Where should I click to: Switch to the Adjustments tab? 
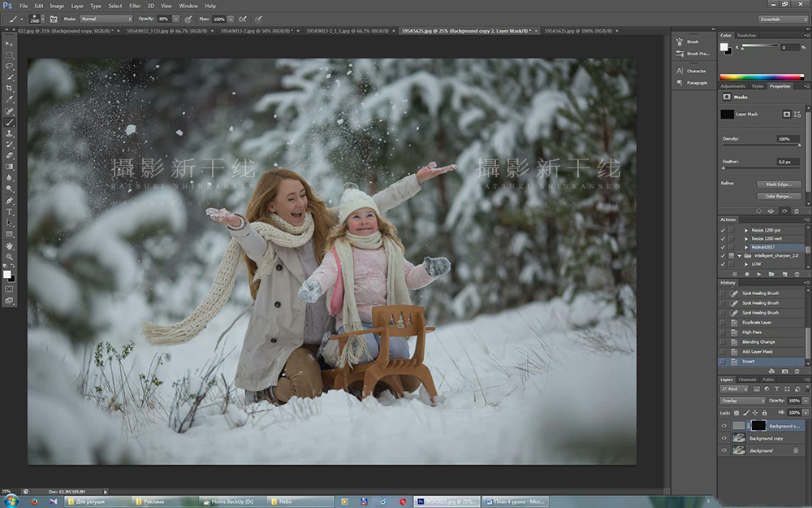coord(732,86)
